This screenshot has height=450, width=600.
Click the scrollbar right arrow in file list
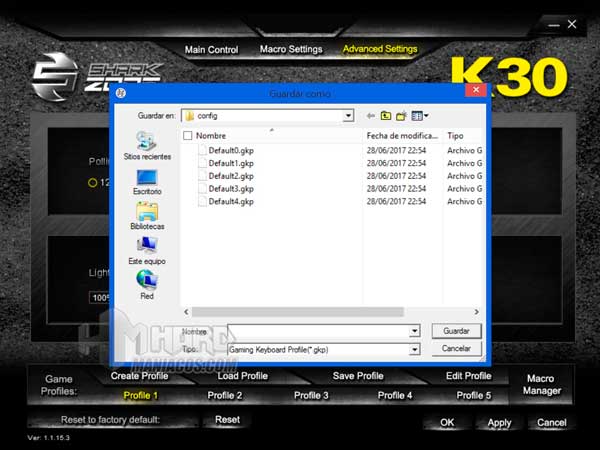point(476,312)
